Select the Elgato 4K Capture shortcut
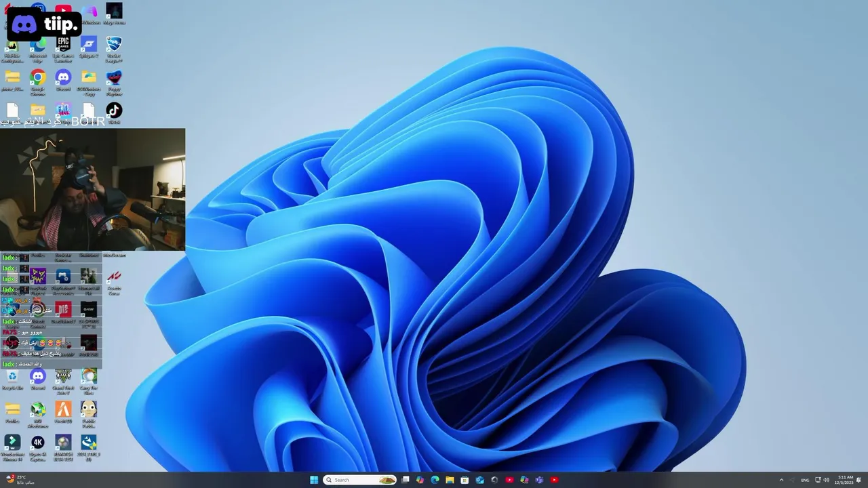Viewport: 868px width, 488px height. (x=38, y=448)
